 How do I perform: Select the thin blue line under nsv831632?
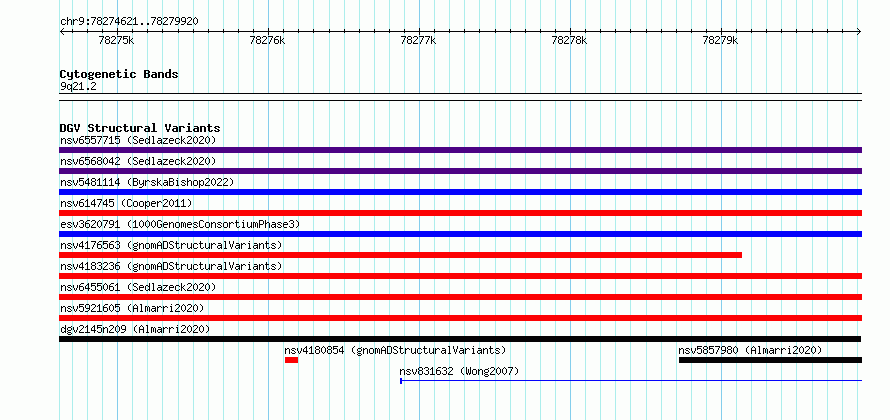(x=631, y=381)
